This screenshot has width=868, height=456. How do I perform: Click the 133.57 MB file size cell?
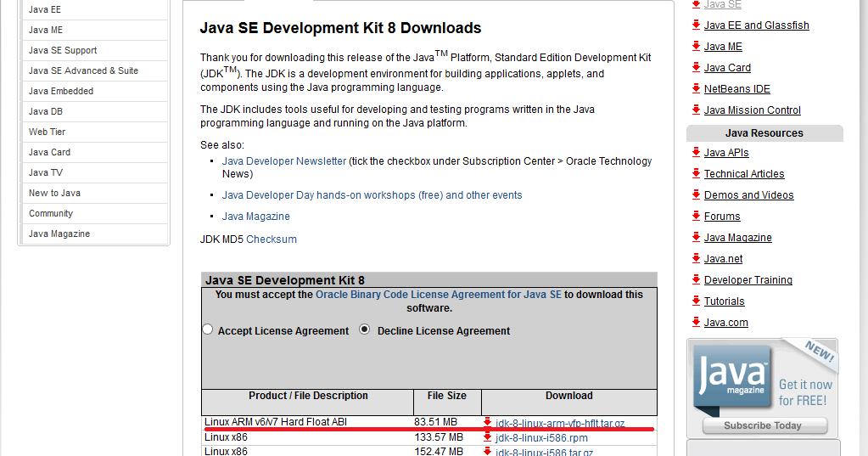click(439, 437)
